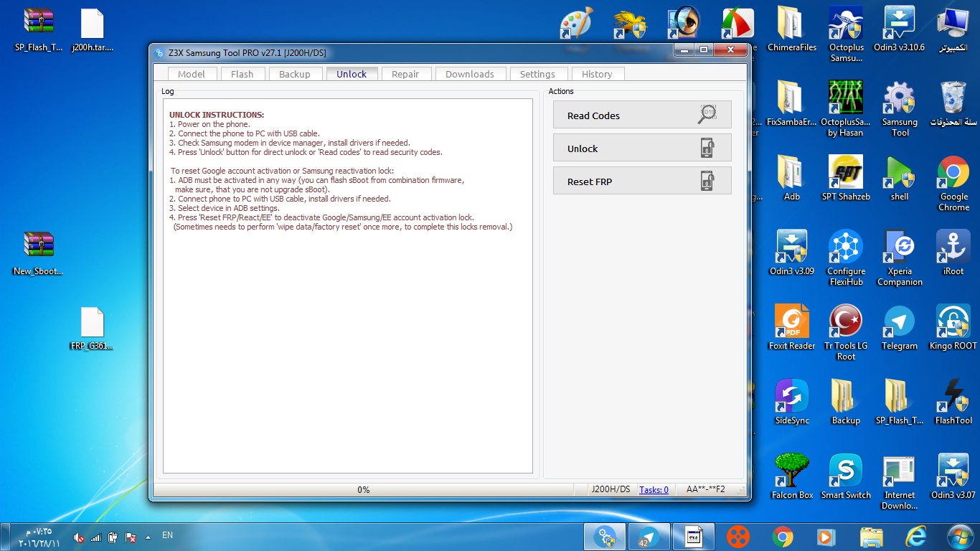The width and height of the screenshot is (980, 551).
Task: Select the FRP_G361 file icon
Action: click(93, 329)
